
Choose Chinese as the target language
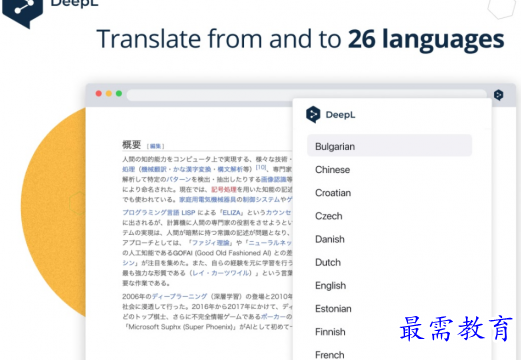click(x=332, y=170)
